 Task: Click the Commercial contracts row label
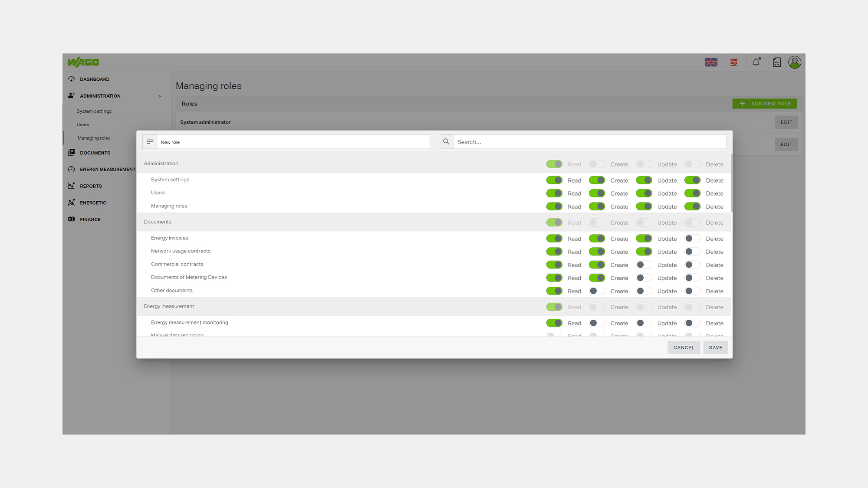coord(177,264)
